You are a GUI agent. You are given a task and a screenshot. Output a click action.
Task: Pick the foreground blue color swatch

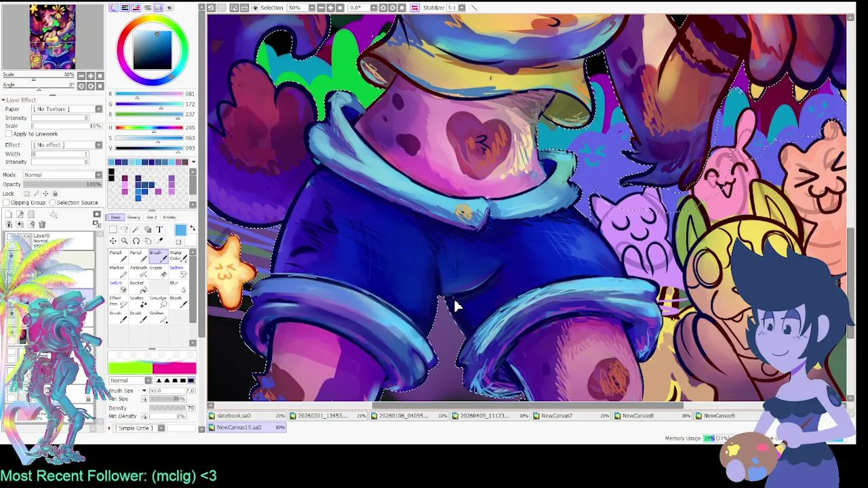(180, 230)
